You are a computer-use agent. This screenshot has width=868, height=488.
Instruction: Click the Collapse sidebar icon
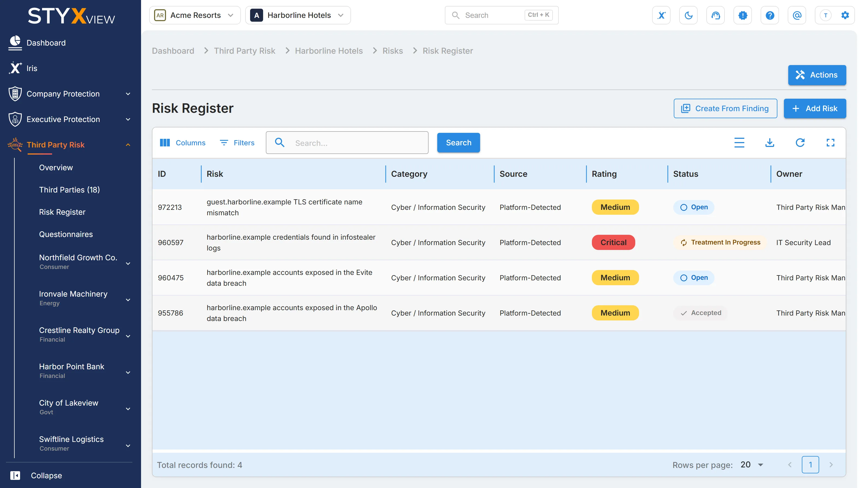pos(15,475)
